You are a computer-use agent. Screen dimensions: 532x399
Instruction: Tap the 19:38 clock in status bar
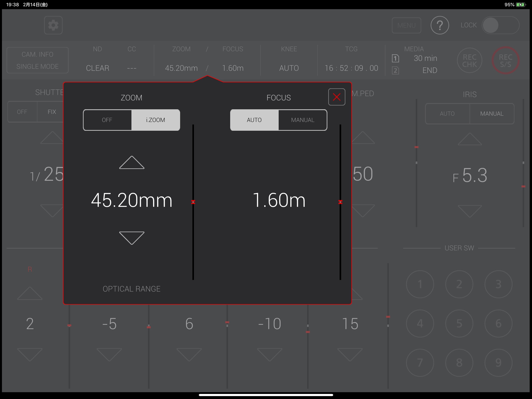(x=12, y=4)
